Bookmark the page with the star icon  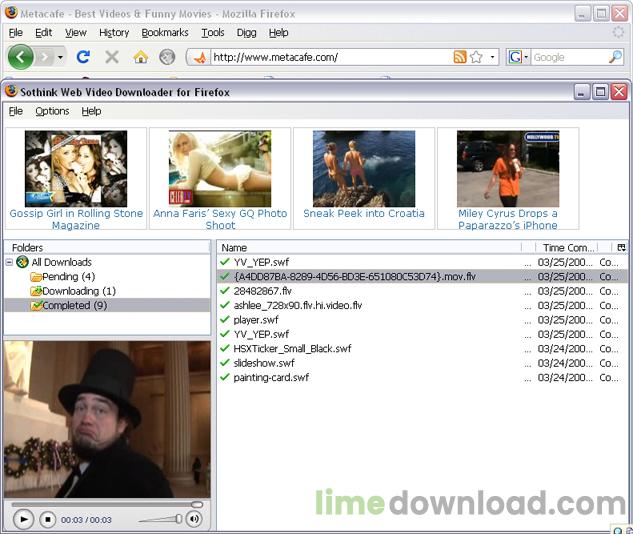(476, 57)
